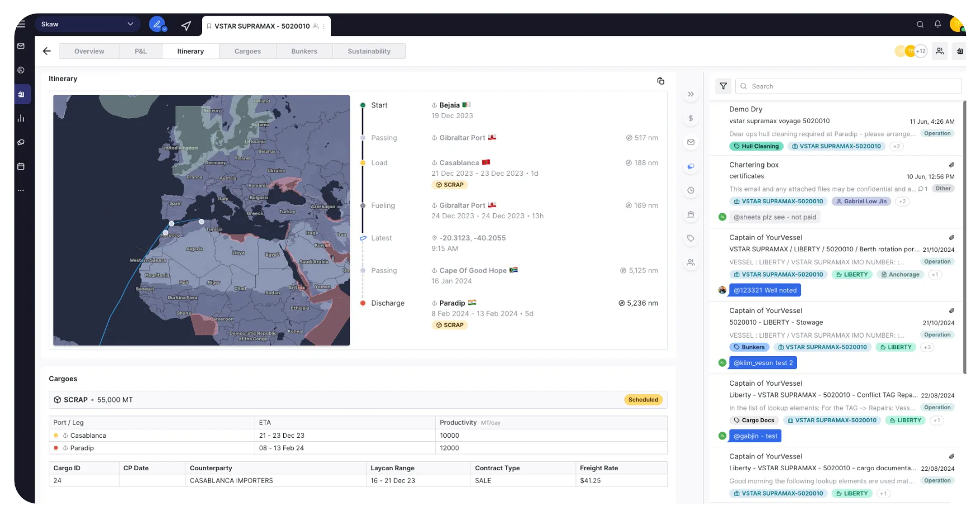This screenshot has height=519, width=980.
Task: Select Paradip discharge port in itinerary
Action: [452, 303]
